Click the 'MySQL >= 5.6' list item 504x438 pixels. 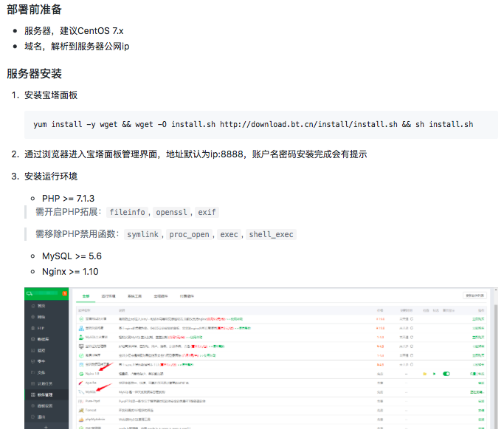coord(72,256)
